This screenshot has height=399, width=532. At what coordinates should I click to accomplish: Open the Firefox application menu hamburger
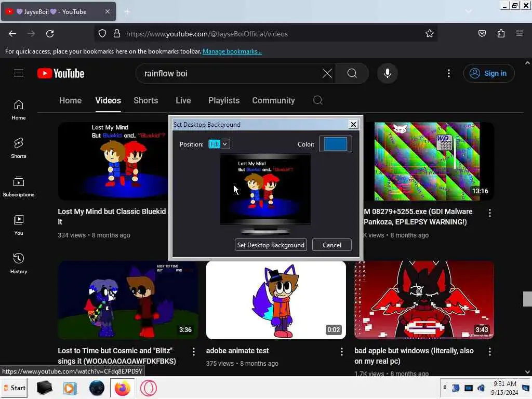click(520, 33)
